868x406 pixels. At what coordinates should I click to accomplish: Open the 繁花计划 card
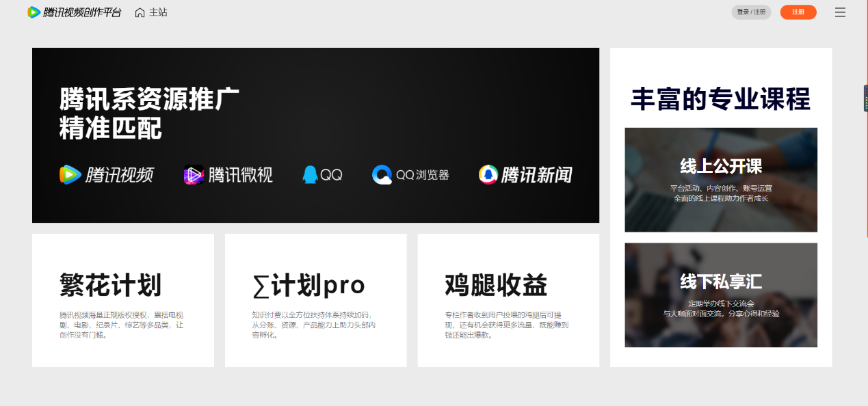tap(123, 300)
